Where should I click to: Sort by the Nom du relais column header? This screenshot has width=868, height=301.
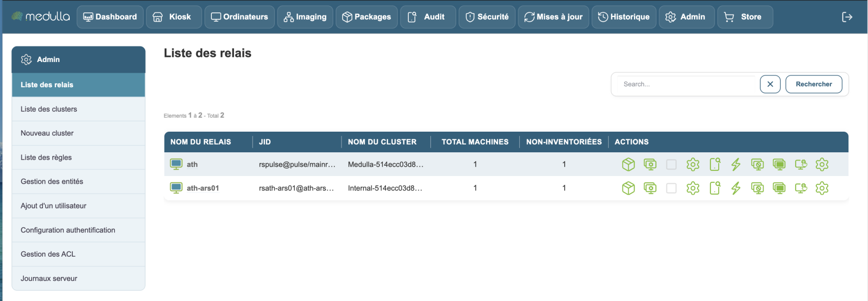click(200, 142)
